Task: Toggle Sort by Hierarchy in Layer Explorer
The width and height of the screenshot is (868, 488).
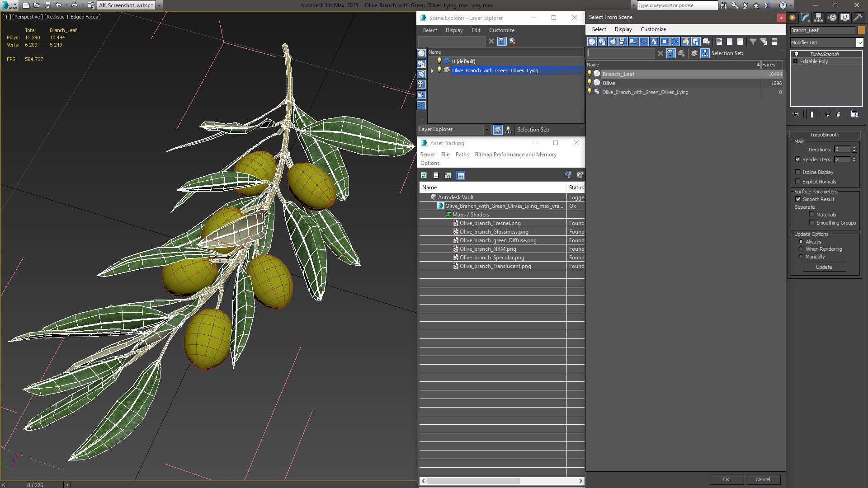Action: click(508, 130)
